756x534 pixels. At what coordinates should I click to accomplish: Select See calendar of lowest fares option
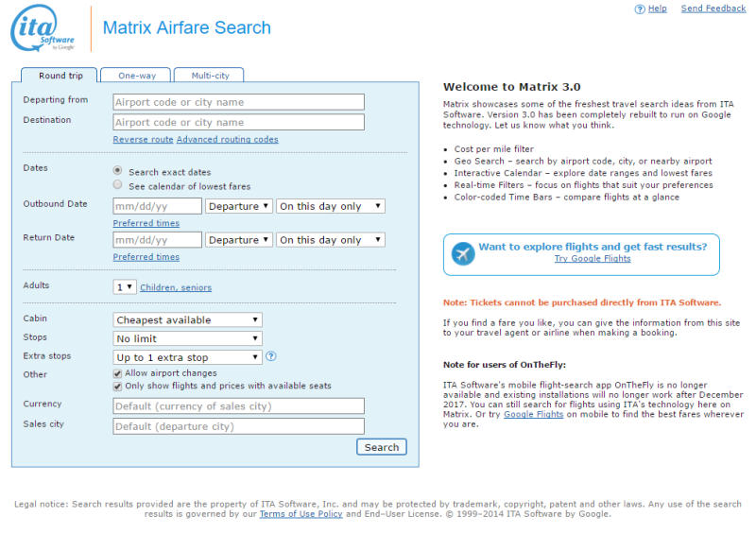click(x=117, y=184)
